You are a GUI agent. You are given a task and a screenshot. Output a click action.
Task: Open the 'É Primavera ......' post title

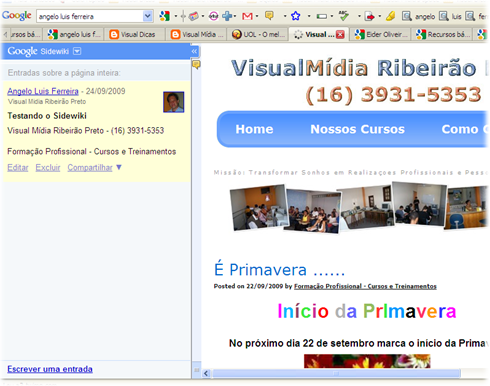coord(279,269)
